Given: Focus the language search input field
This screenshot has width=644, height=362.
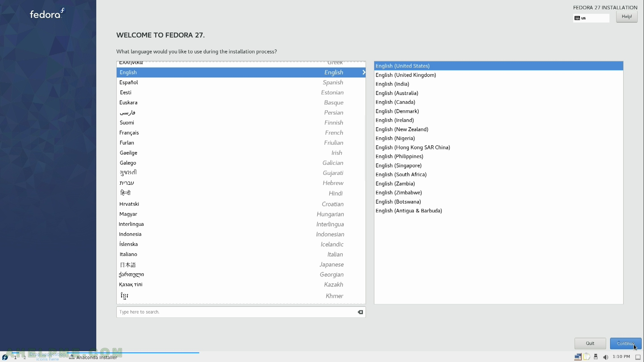Looking at the screenshot, I should click(x=241, y=312).
